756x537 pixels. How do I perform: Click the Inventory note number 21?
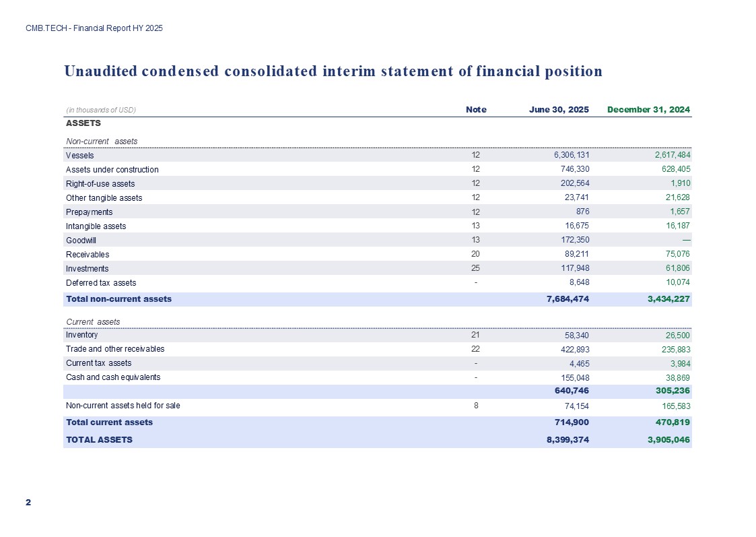(x=476, y=335)
